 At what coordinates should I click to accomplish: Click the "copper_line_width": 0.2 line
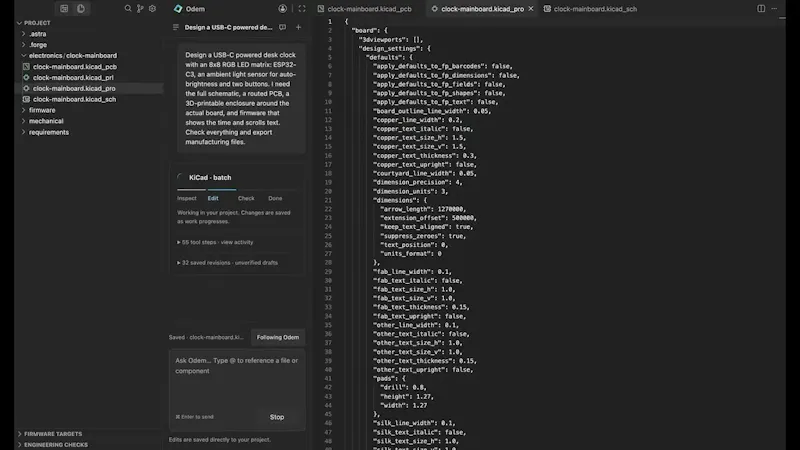pyautogui.click(x=417, y=120)
